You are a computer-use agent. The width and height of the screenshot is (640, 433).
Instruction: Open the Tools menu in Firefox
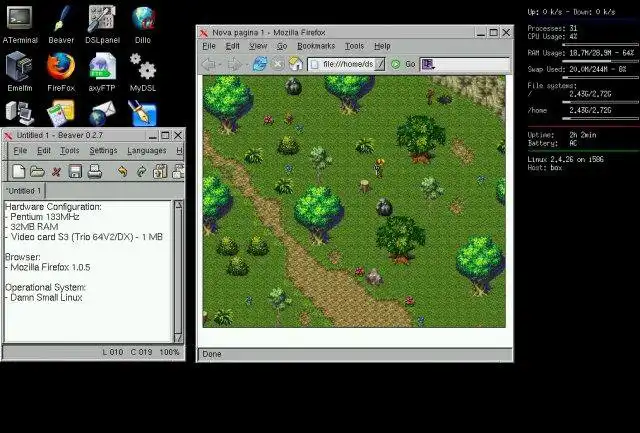(354, 46)
